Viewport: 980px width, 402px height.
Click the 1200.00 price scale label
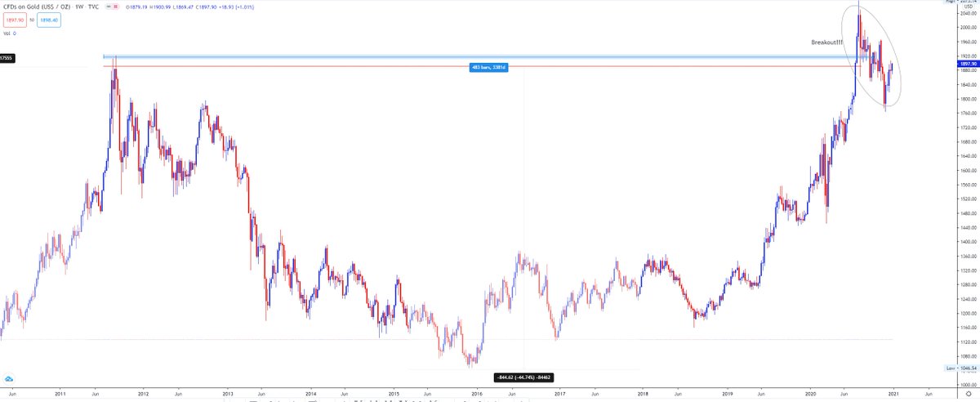pyautogui.click(x=967, y=313)
